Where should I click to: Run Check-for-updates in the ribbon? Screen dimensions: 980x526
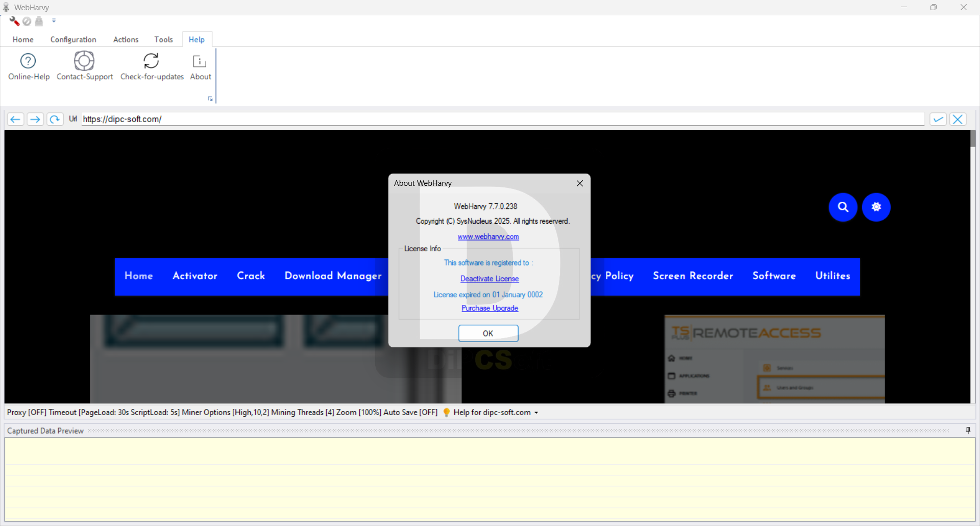[x=152, y=66]
